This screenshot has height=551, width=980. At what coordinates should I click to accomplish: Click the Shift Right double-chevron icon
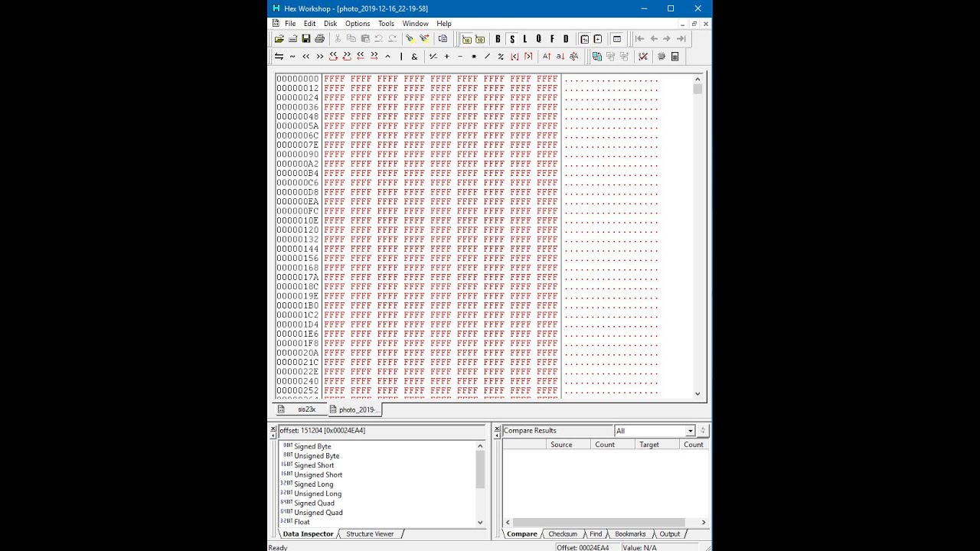point(320,57)
